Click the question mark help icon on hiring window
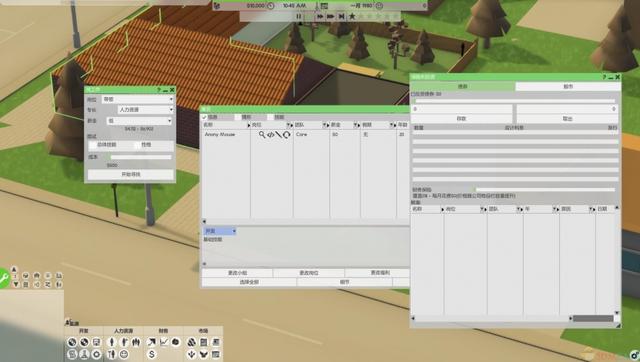The width and height of the screenshot is (640, 362). tap(159, 89)
